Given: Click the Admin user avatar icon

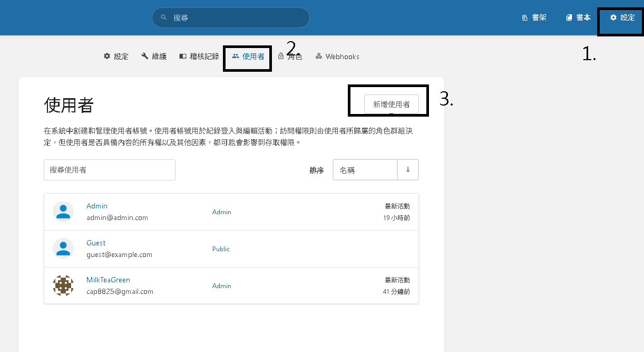Looking at the screenshot, I should [63, 212].
